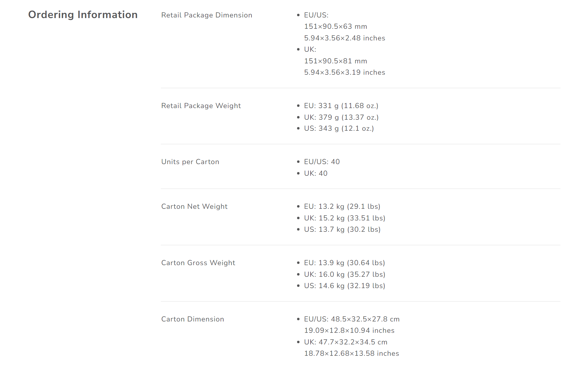
Task: Click the Ordering Information heading
Action: tap(83, 15)
